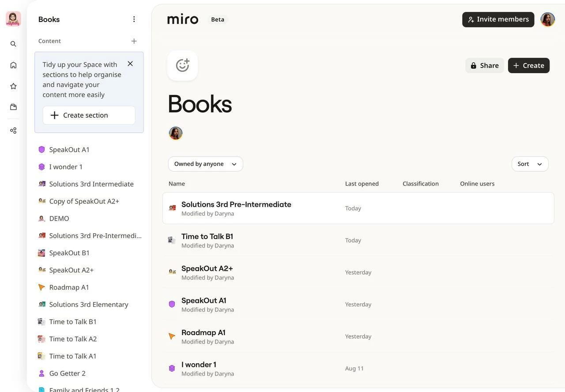Add content with the plus icon
The image size is (565, 392).
pos(134,41)
